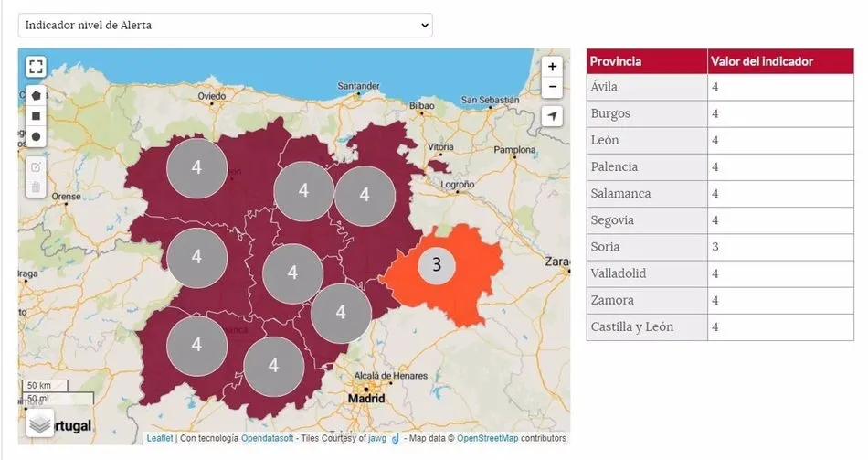868x460 pixels.
Task: Select the polygon draw tool
Action: click(x=36, y=94)
